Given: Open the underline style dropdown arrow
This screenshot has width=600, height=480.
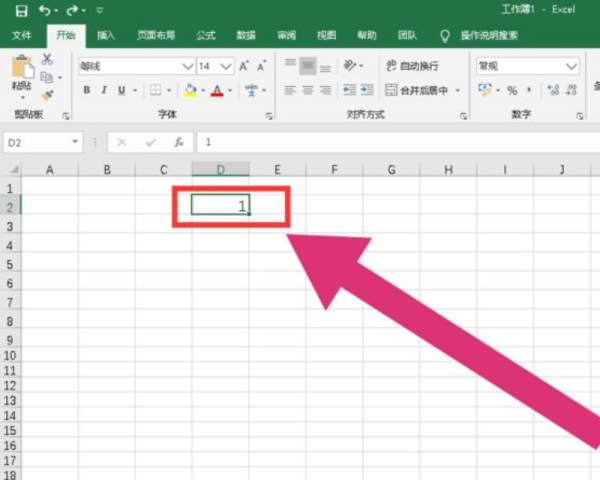Looking at the screenshot, I should 135,91.
